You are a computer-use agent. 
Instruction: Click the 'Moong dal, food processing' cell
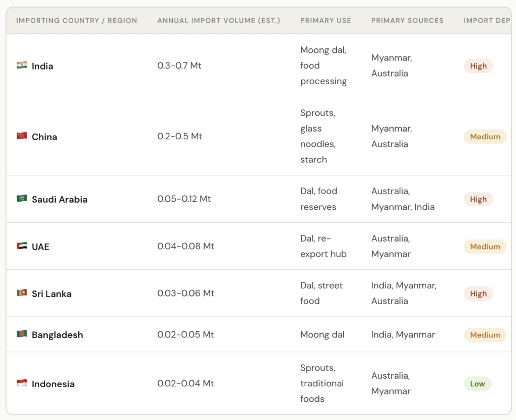pos(324,66)
